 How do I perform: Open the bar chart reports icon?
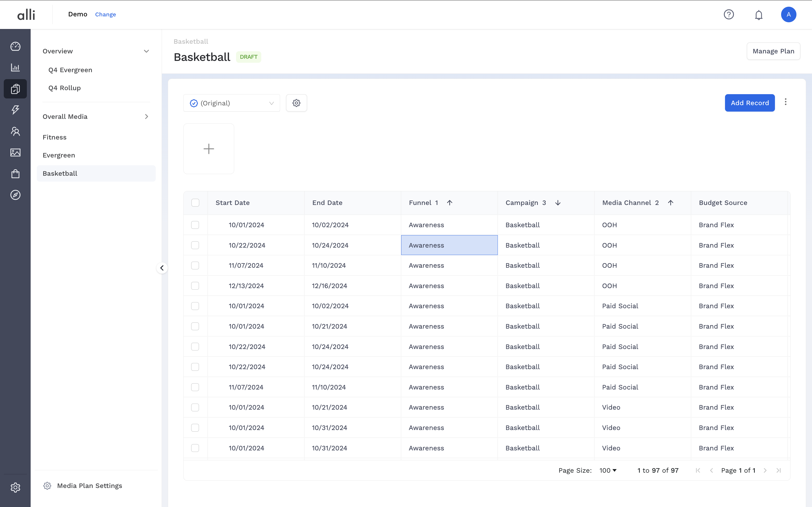point(15,67)
